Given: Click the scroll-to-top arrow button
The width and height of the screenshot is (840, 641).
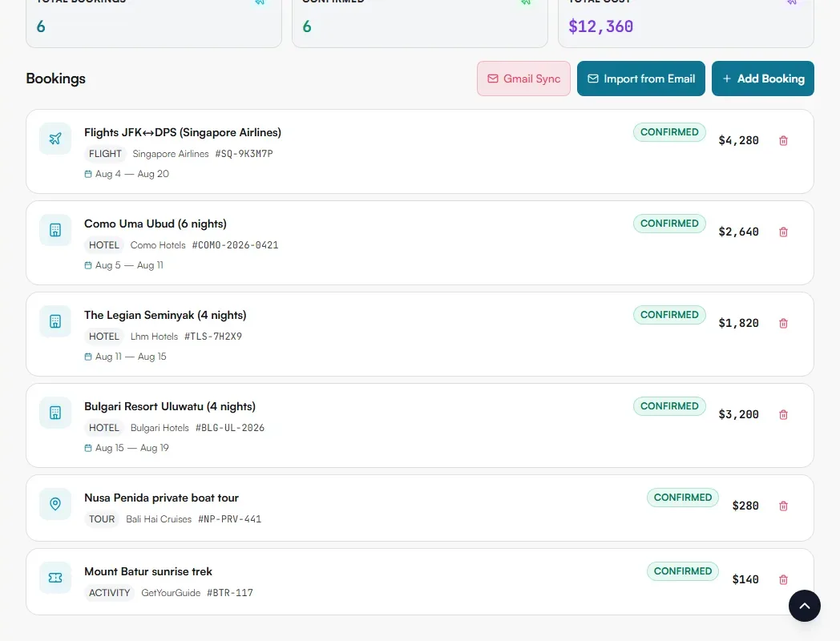Looking at the screenshot, I should coord(804,606).
